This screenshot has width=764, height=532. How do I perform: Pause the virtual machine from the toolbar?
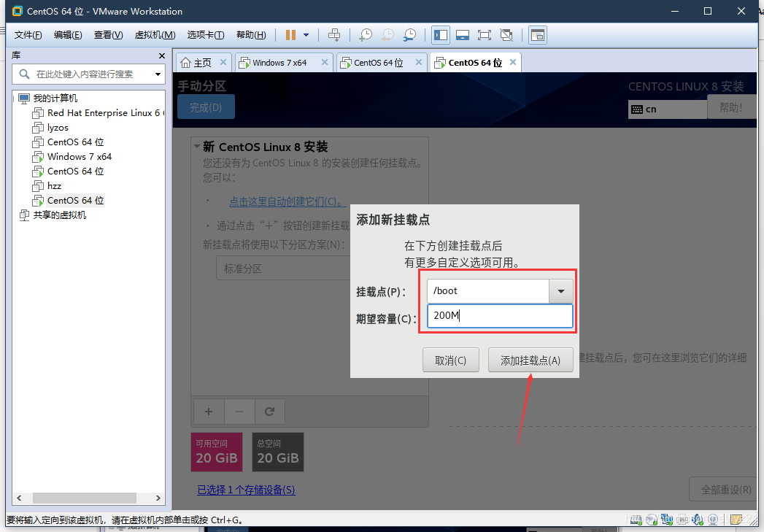[x=291, y=35]
